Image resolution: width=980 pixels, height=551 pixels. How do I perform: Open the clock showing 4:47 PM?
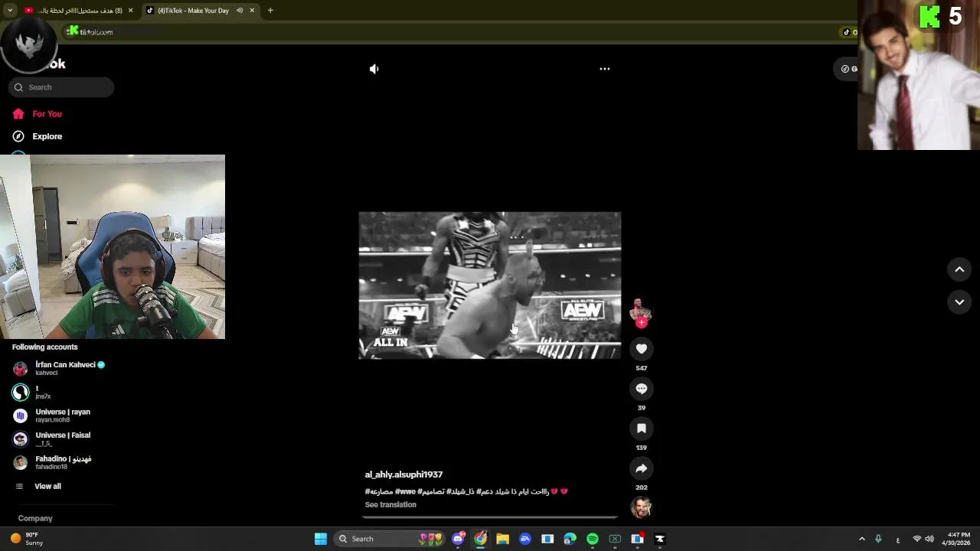click(958, 539)
